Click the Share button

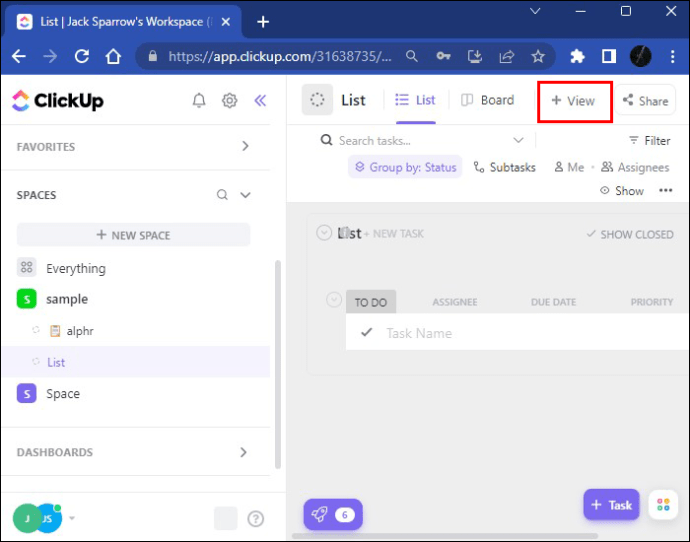pos(645,100)
